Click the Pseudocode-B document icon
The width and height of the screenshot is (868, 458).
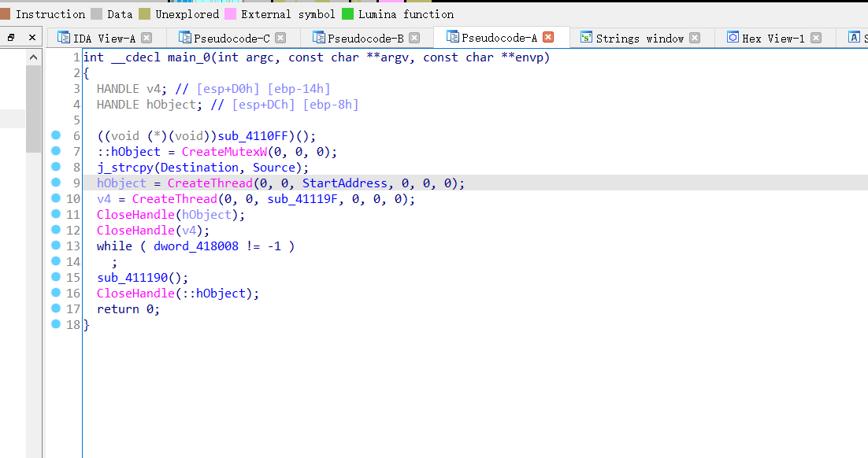[319, 36]
